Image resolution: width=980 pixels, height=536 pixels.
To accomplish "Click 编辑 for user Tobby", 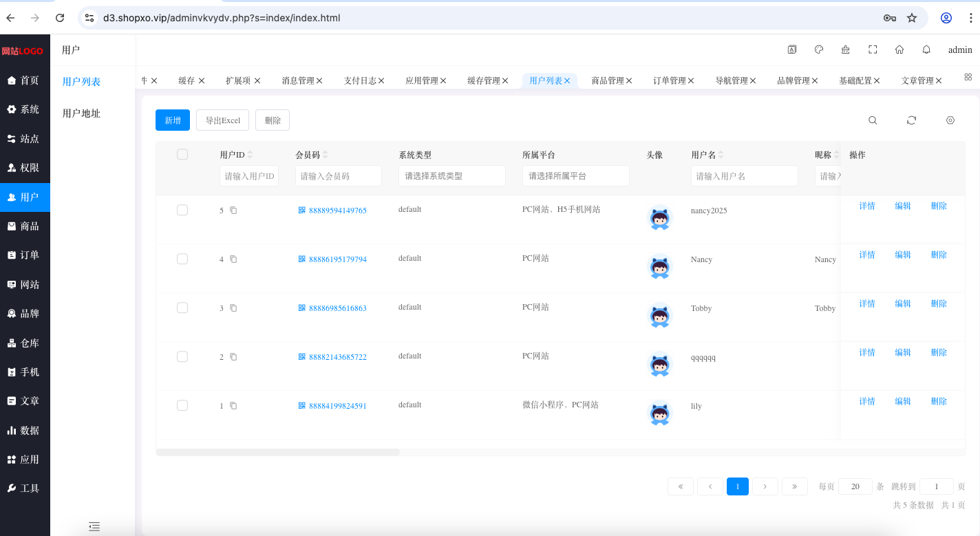I will [903, 303].
